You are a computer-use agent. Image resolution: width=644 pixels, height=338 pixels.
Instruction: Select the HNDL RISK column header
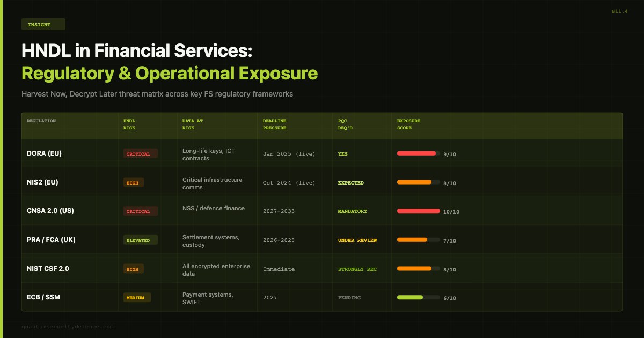coord(130,124)
